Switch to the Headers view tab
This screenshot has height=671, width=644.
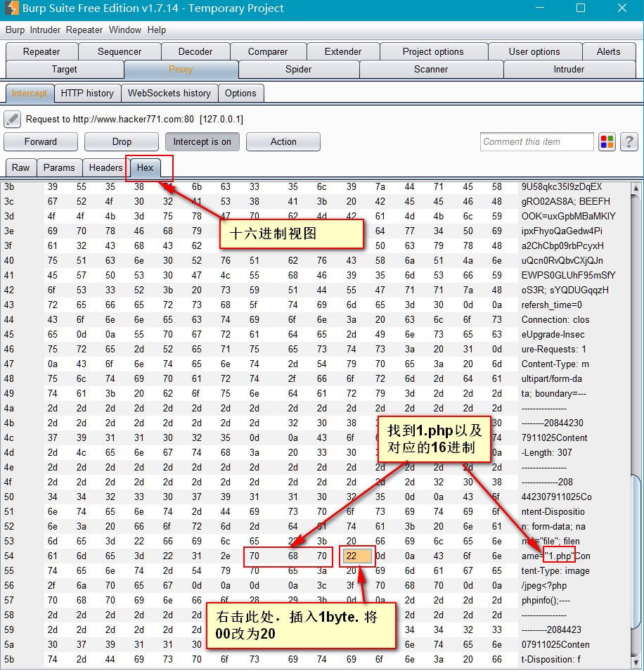105,167
